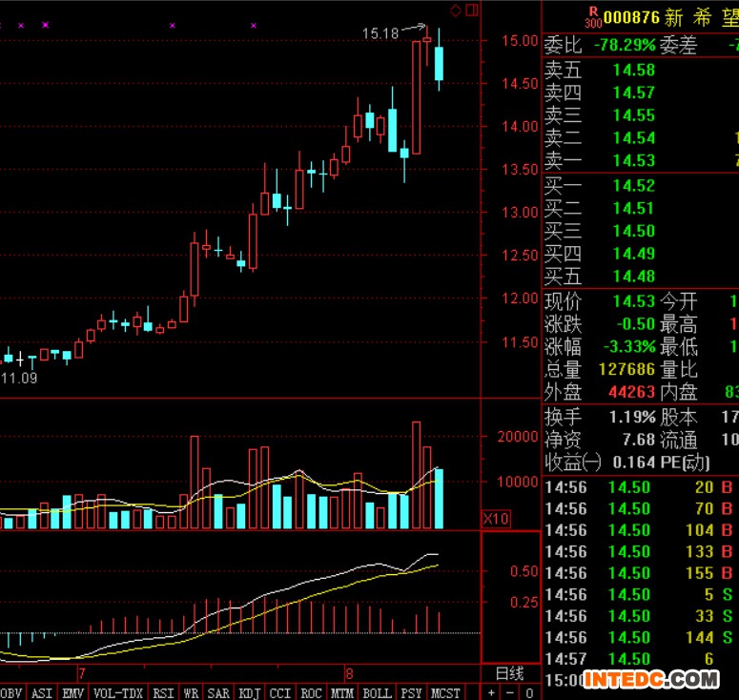Show the RSI indicator
Screen dimensions: 739x700
tap(164, 692)
